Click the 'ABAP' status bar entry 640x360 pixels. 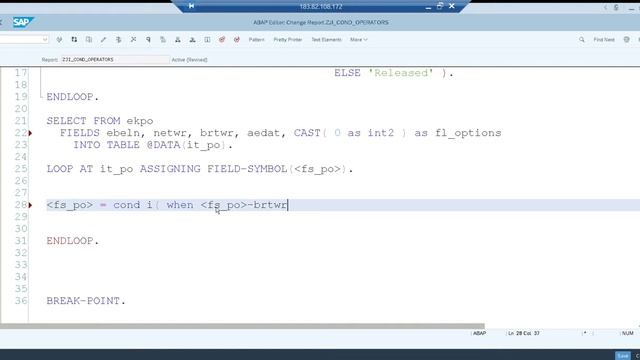point(479,333)
